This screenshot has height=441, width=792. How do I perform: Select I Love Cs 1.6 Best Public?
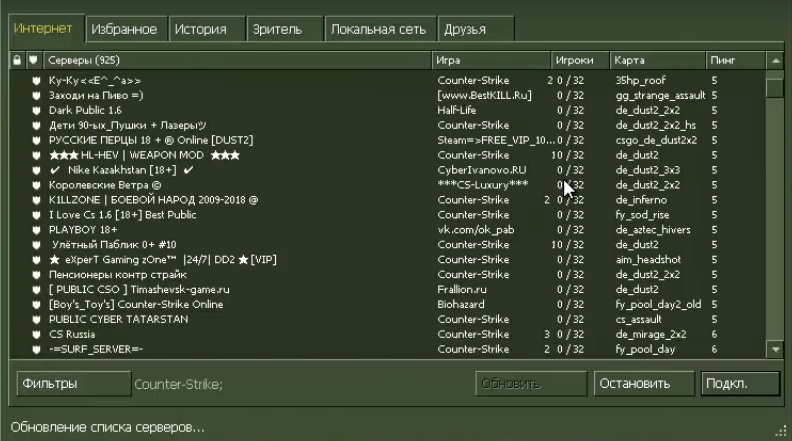[x=388, y=215]
